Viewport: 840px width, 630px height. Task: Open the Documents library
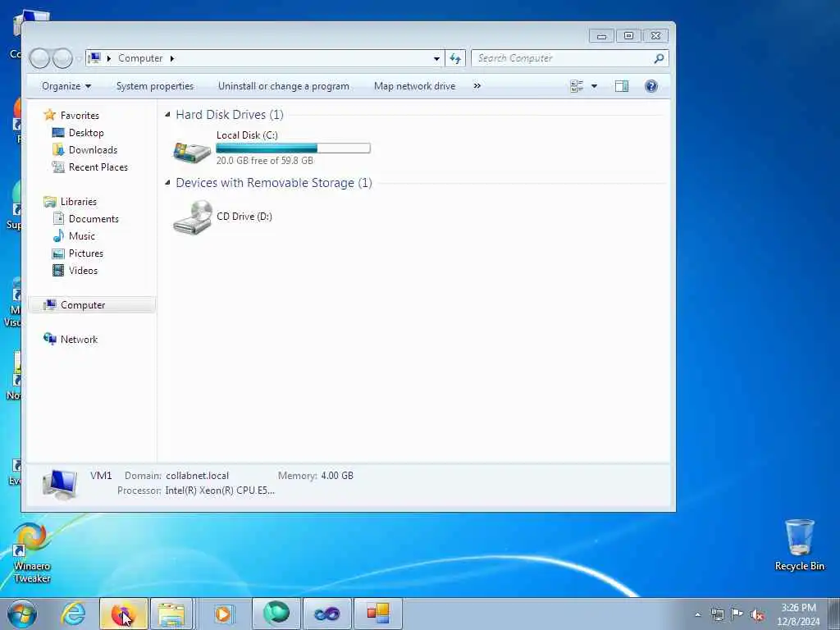[x=94, y=218]
